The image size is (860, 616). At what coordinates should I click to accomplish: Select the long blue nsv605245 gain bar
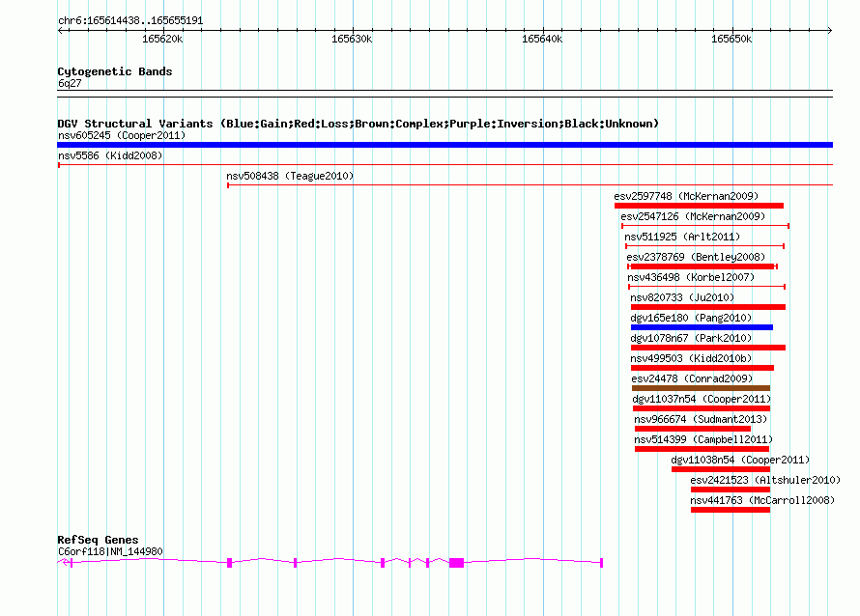point(444,145)
